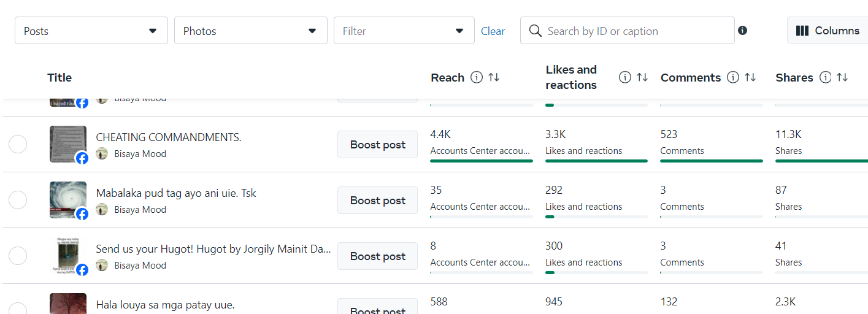Click the Reach column info icon
868x314 pixels.
[x=476, y=77]
